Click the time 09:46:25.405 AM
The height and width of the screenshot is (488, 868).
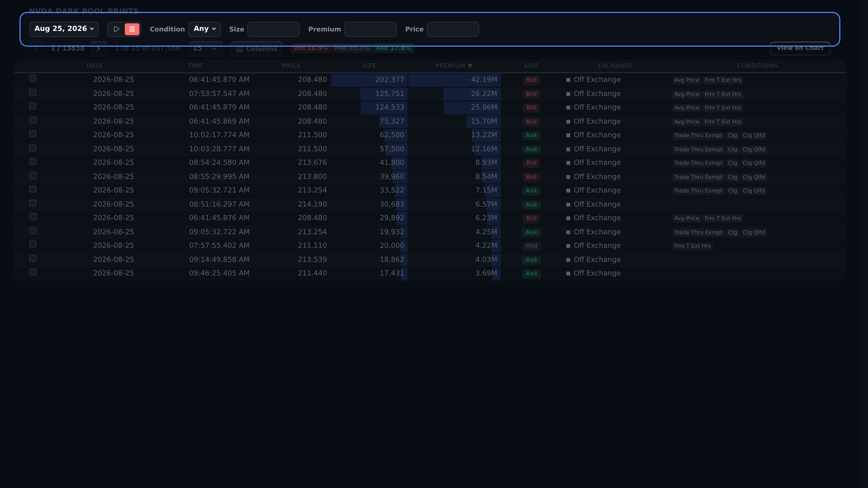pos(219,273)
